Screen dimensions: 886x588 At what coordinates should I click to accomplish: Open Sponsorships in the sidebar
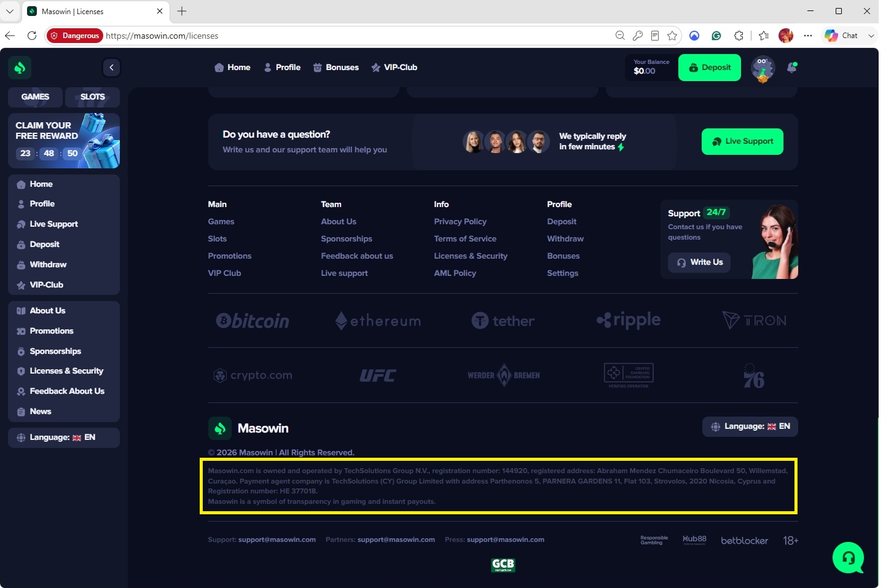pos(64,351)
